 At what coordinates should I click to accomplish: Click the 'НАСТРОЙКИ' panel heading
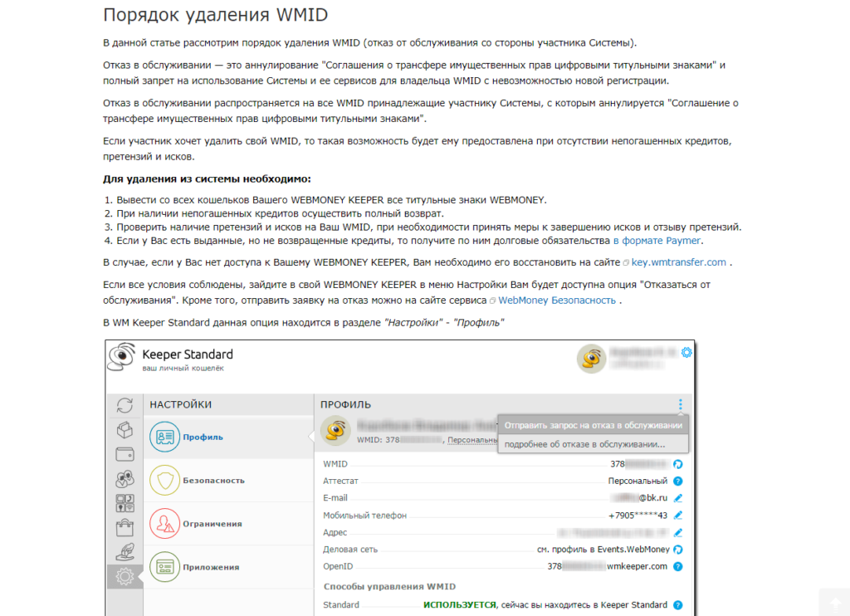tap(180, 404)
